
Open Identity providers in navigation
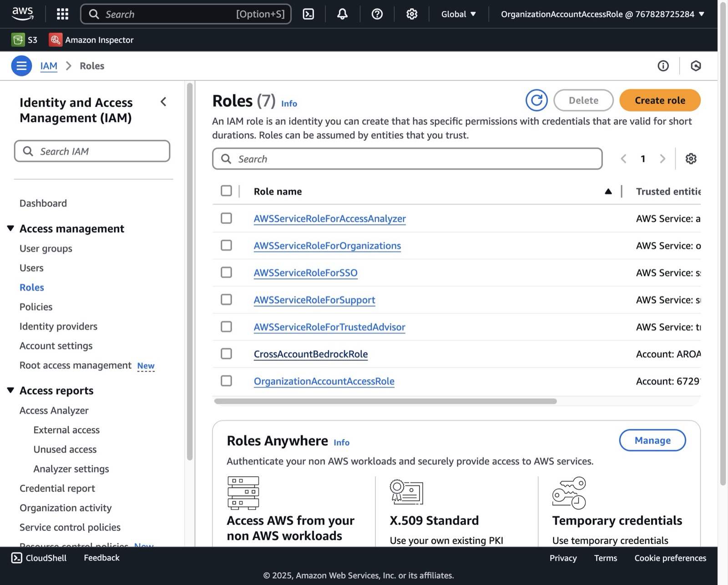point(58,326)
